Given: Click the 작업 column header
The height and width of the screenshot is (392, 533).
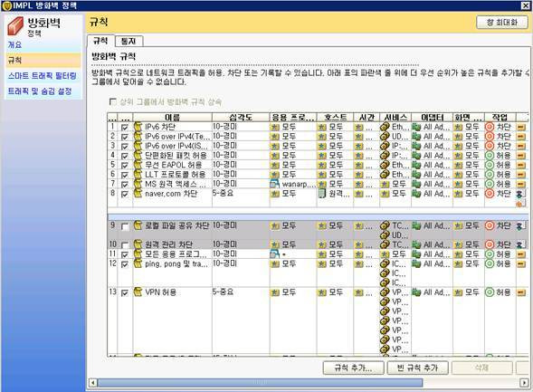Looking at the screenshot, I should [x=500, y=118].
